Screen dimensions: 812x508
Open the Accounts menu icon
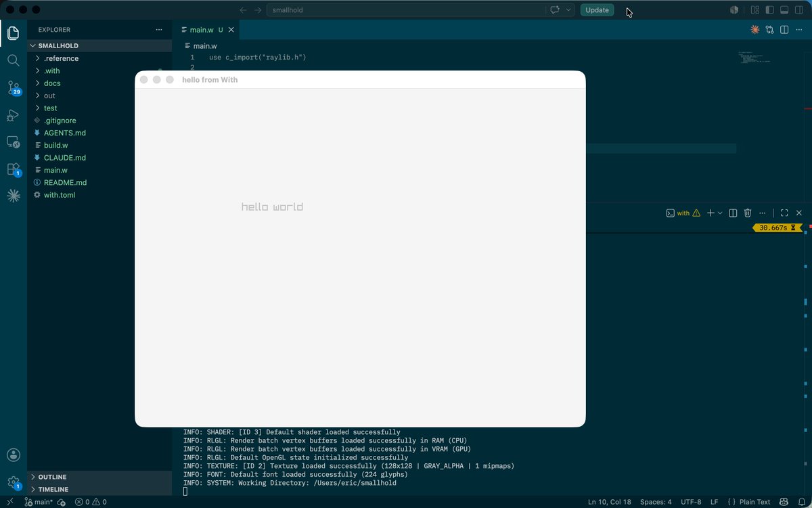13,455
